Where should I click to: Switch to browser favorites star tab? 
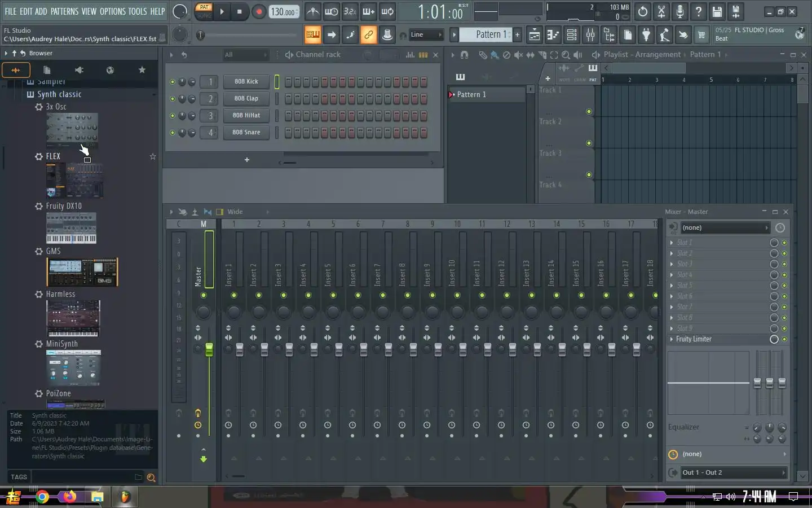coord(142,70)
